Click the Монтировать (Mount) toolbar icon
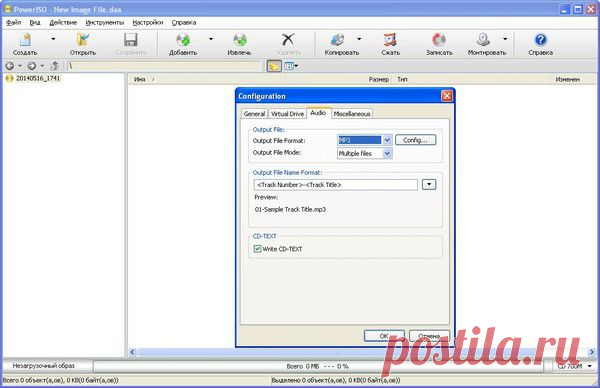This screenshot has width=600, height=388. tap(486, 44)
